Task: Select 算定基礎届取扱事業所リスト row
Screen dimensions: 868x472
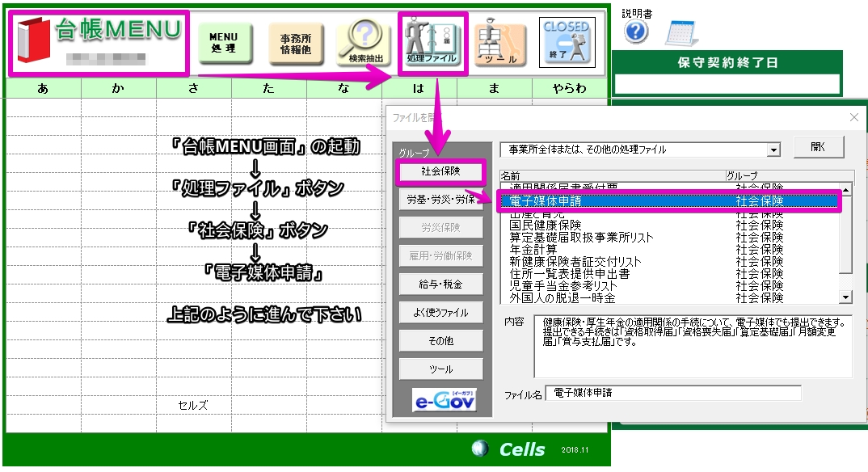Action: click(668, 238)
